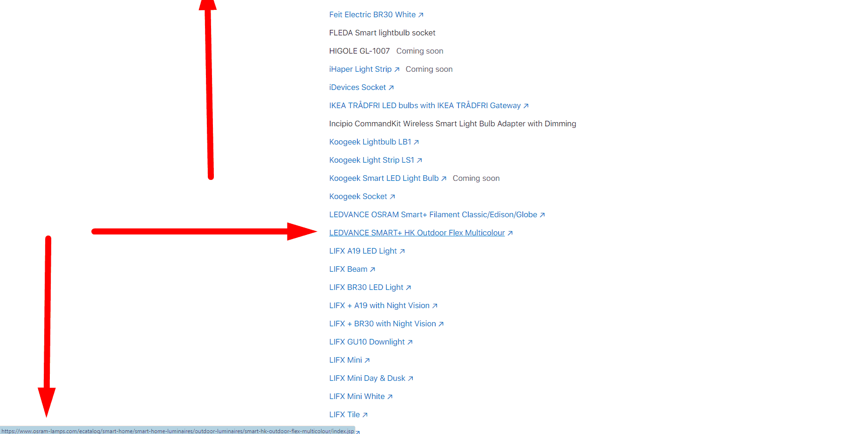Screen dimensions: 868x434
Task: Open LIFX + BR30 with Night Vision link
Action: pyautogui.click(x=383, y=324)
